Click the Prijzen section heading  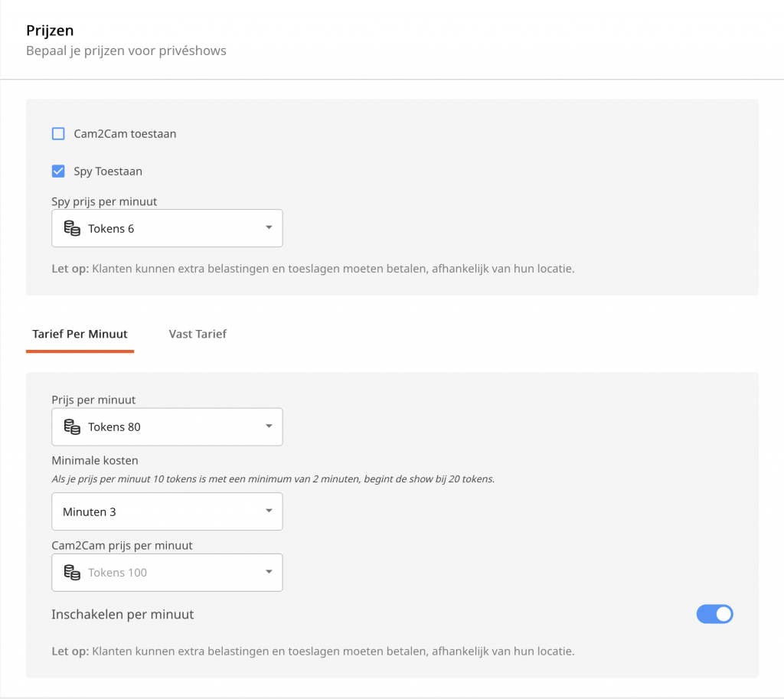click(x=50, y=31)
